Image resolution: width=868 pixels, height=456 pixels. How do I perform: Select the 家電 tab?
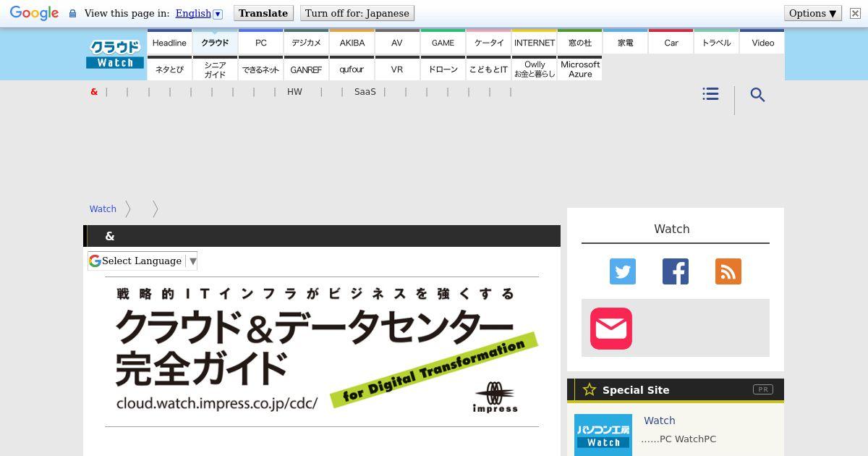626,42
